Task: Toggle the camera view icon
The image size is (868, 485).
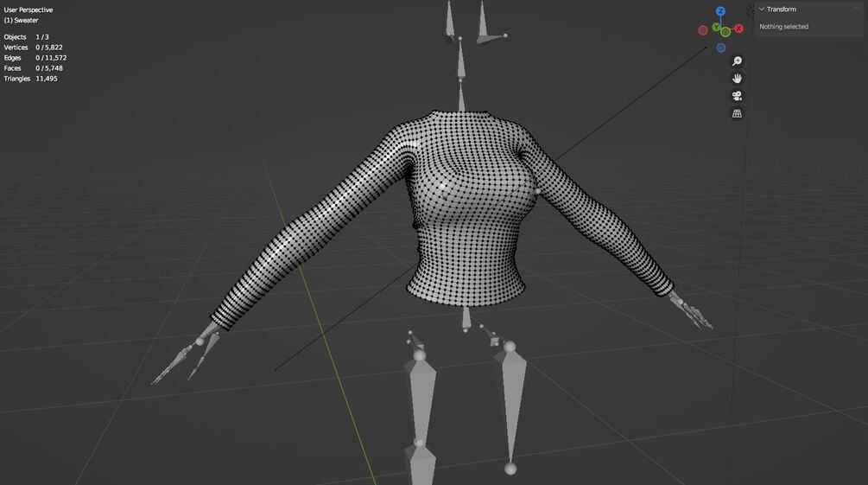Action: click(x=737, y=96)
